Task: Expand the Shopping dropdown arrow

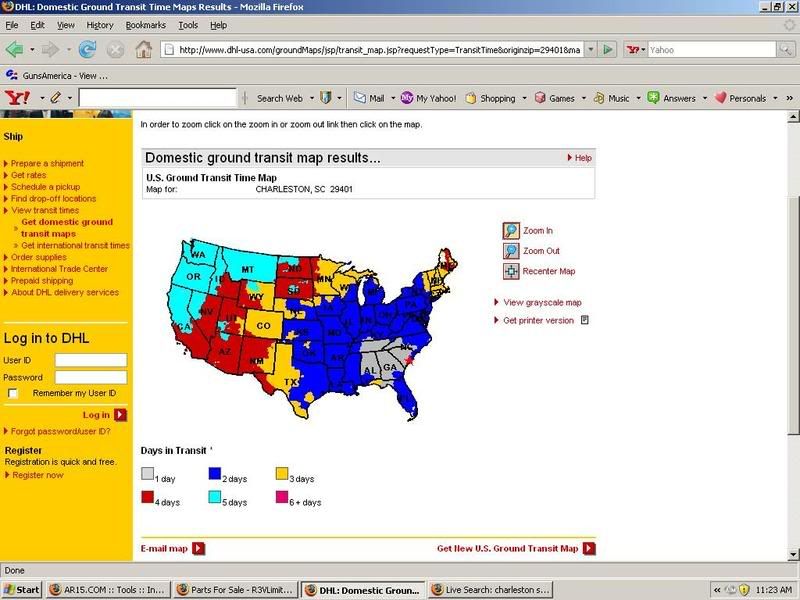Action: point(524,98)
